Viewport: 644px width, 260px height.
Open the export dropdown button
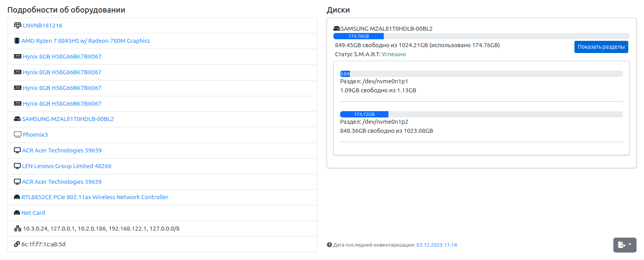[x=624, y=245]
